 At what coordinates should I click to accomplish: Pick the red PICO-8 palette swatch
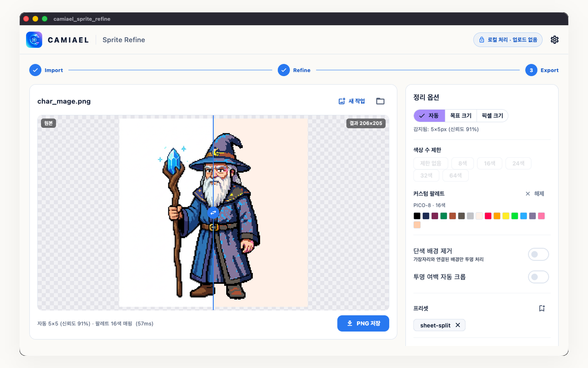pos(488,216)
